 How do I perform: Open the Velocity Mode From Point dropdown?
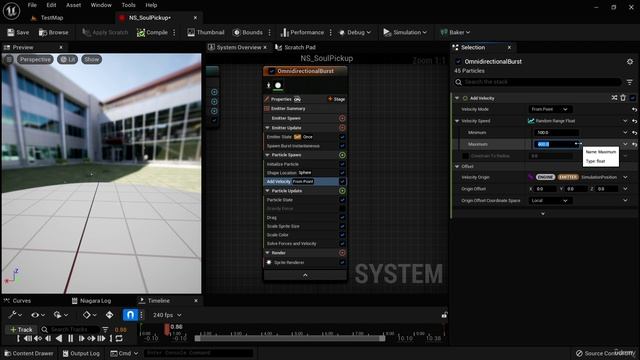click(x=550, y=109)
